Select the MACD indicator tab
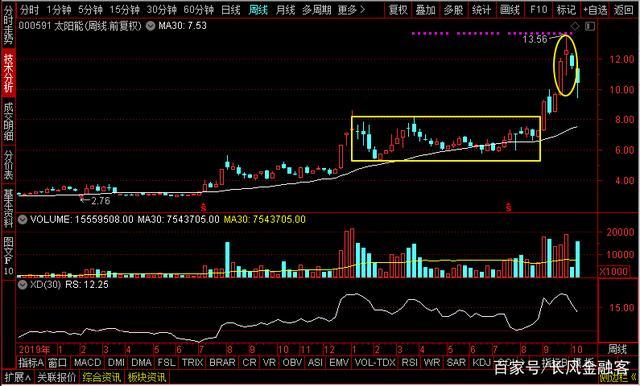This screenshot has width=640, height=386. [87, 362]
